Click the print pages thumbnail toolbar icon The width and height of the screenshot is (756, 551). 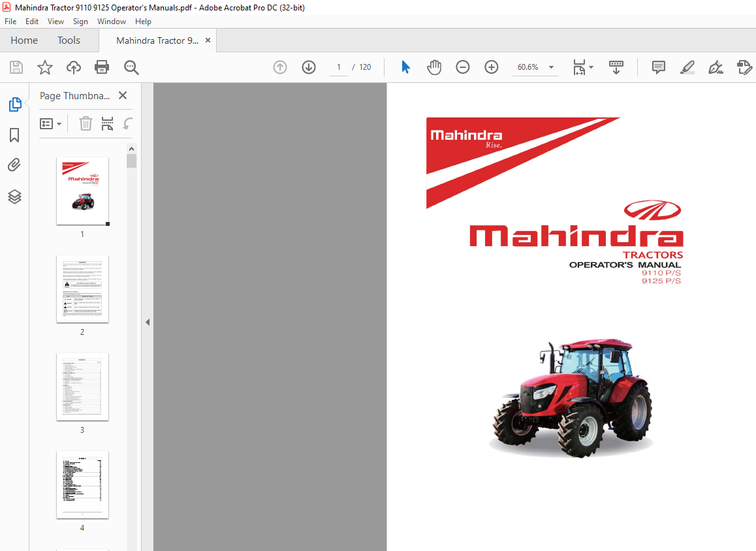[107, 123]
